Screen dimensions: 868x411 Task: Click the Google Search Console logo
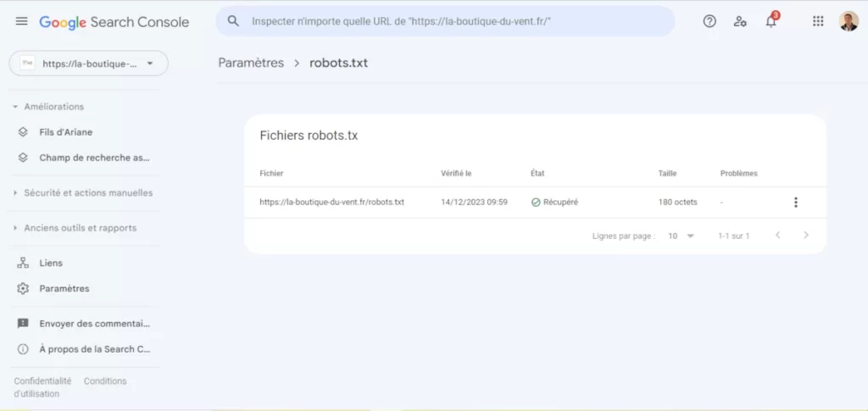114,22
